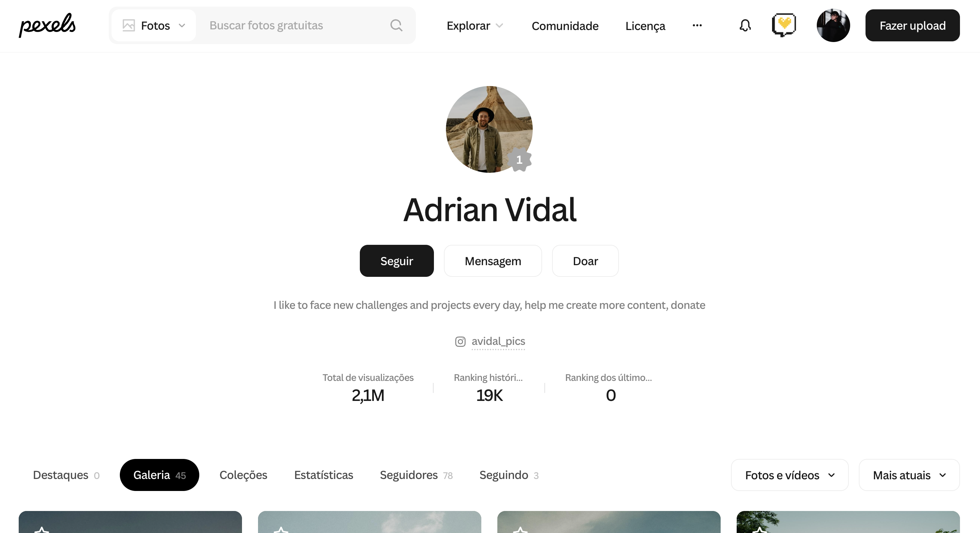Click the yellow heart chat icon
Viewport: 980px width, 533px height.
coord(784,25)
